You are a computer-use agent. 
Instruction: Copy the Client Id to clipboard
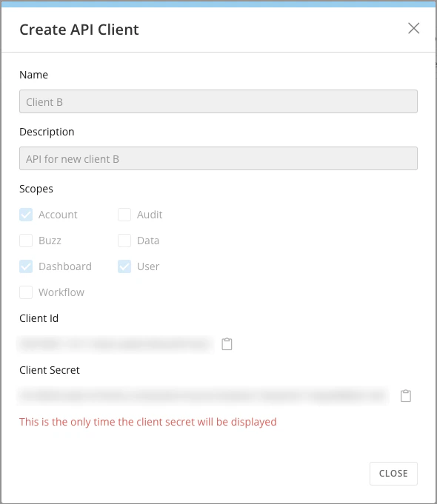coord(227,344)
